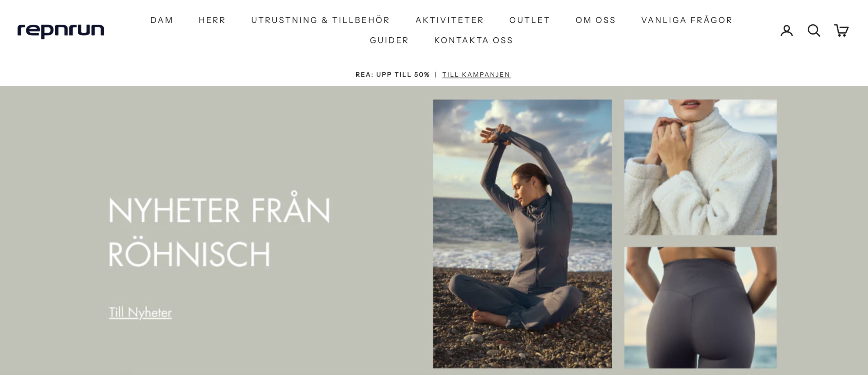The height and width of the screenshot is (375, 868).
Task: Go to KONTAKTA OSS page
Action: click(x=474, y=40)
